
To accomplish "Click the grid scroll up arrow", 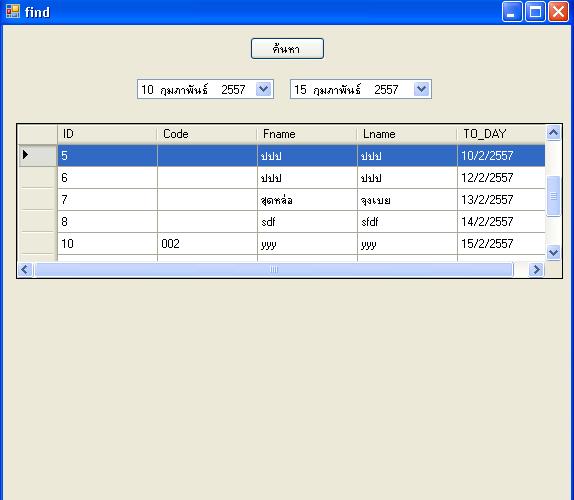I will (x=553, y=133).
